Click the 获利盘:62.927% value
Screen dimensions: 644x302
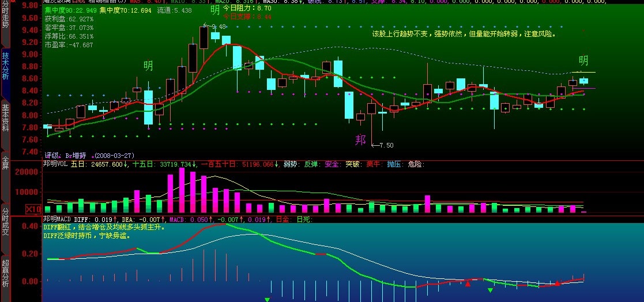(69, 19)
